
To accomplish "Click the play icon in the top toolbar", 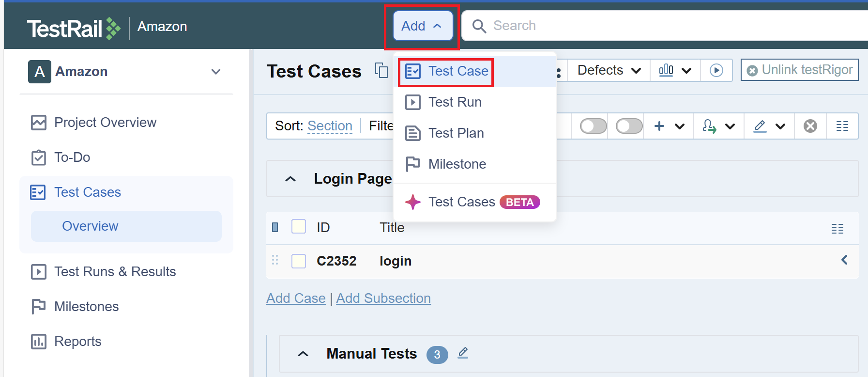I will point(716,70).
